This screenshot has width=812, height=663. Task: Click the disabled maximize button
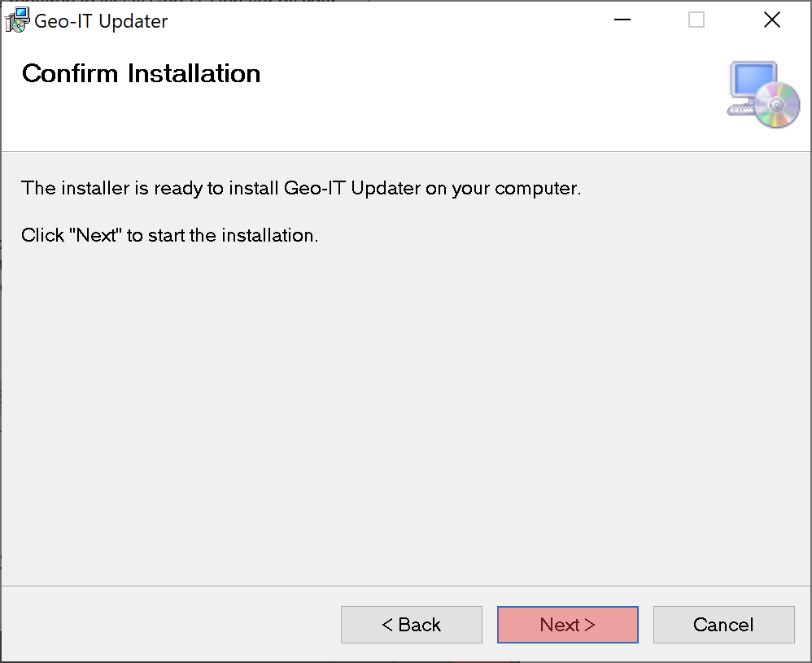pos(696,20)
